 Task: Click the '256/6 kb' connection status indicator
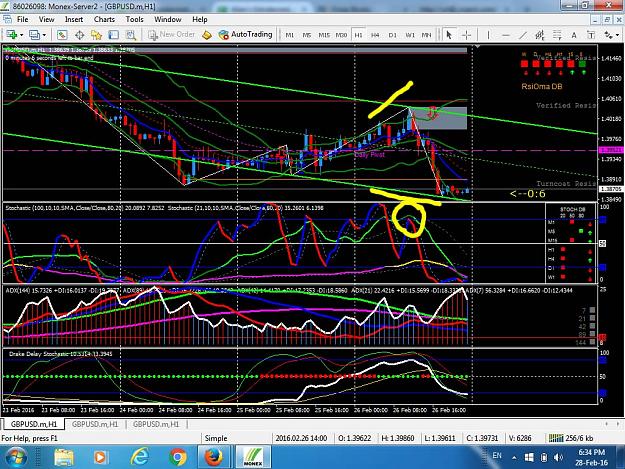click(571, 438)
